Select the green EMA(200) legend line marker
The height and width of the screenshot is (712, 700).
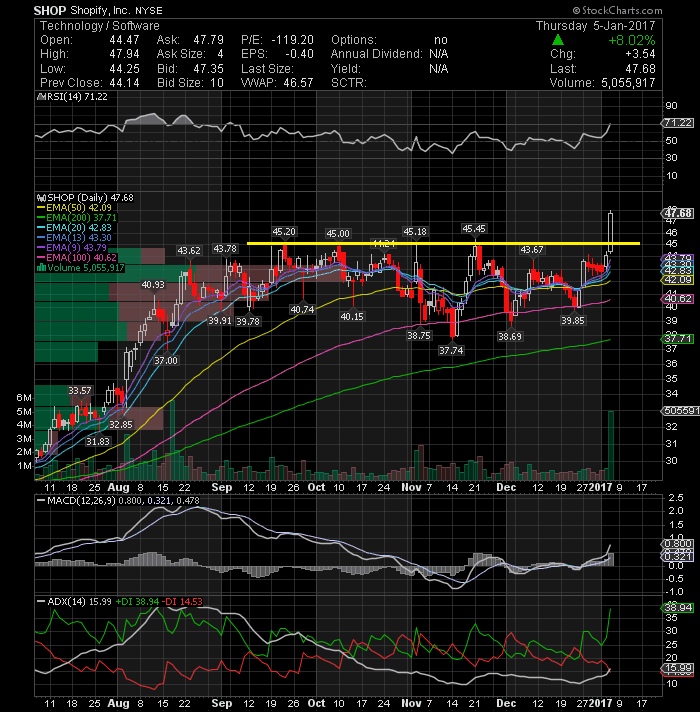point(41,218)
